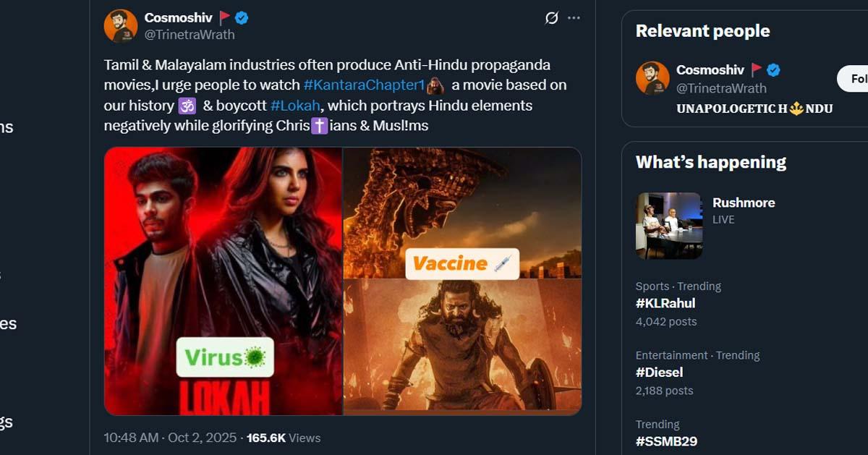Open the Kantara poster image
Screen dimensions: 868x455
pyautogui.click(x=462, y=281)
